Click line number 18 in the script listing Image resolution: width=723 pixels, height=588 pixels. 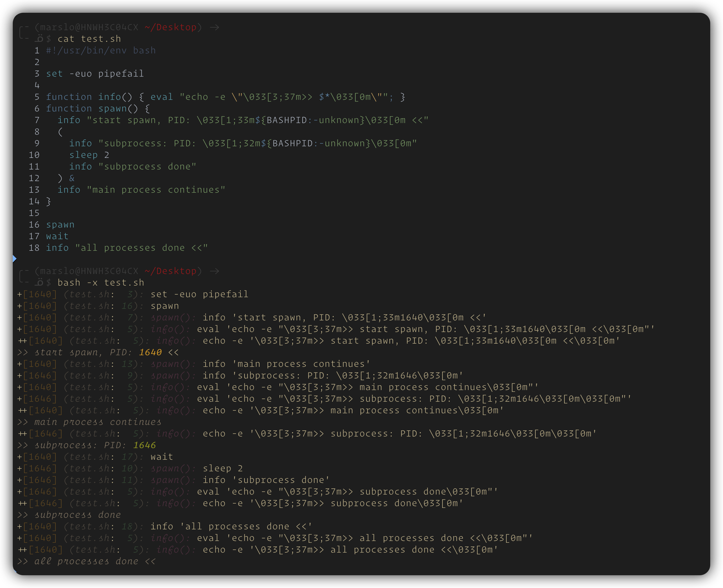[x=34, y=248]
